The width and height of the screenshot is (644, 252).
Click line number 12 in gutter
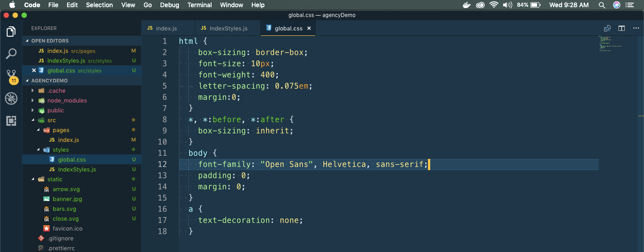pos(162,164)
